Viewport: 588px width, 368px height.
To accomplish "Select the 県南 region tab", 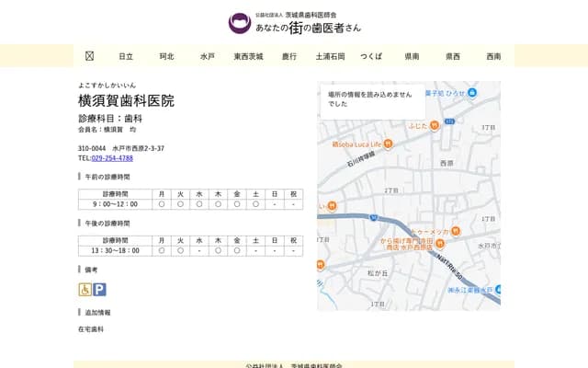I will pos(412,56).
